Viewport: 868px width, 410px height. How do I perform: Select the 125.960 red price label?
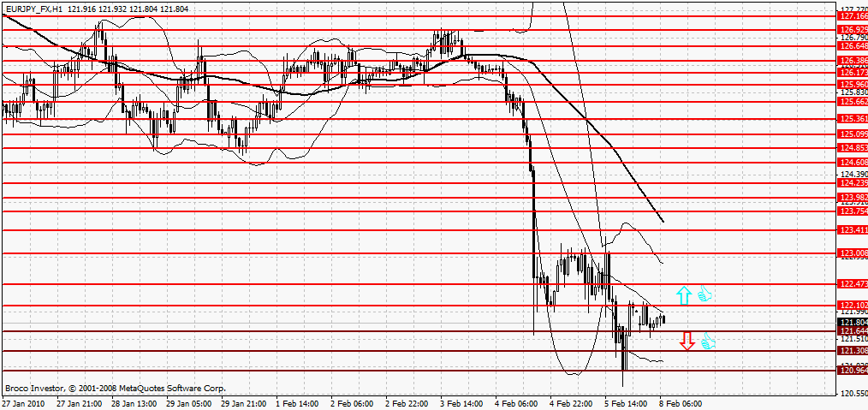point(853,85)
